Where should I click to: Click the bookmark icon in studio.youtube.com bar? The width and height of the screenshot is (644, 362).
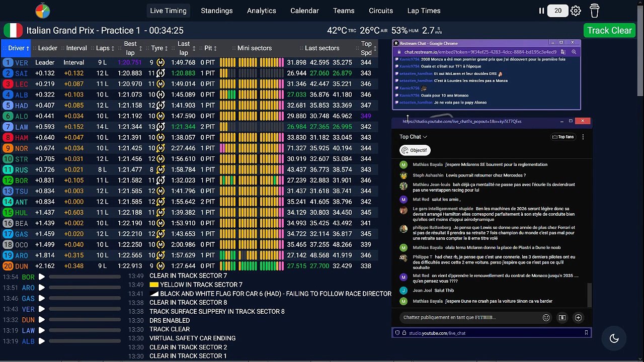pyautogui.click(x=586, y=333)
